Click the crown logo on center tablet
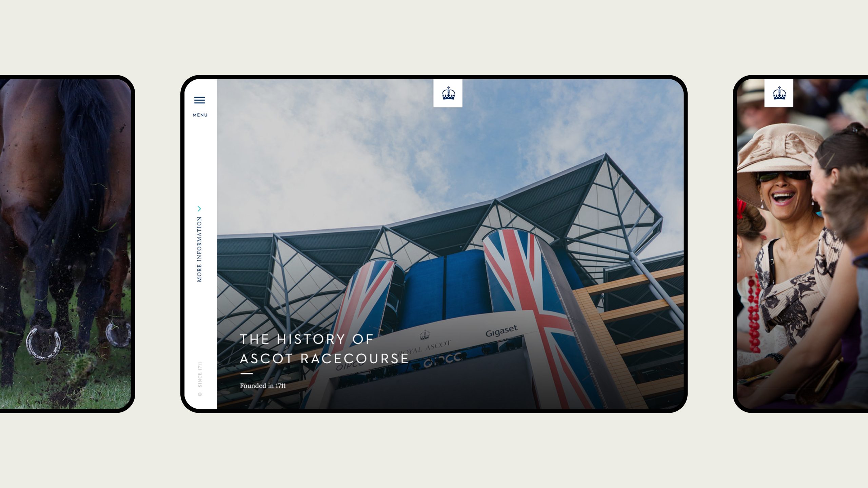The width and height of the screenshot is (868, 488). pyautogui.click(x=448, y=93)
